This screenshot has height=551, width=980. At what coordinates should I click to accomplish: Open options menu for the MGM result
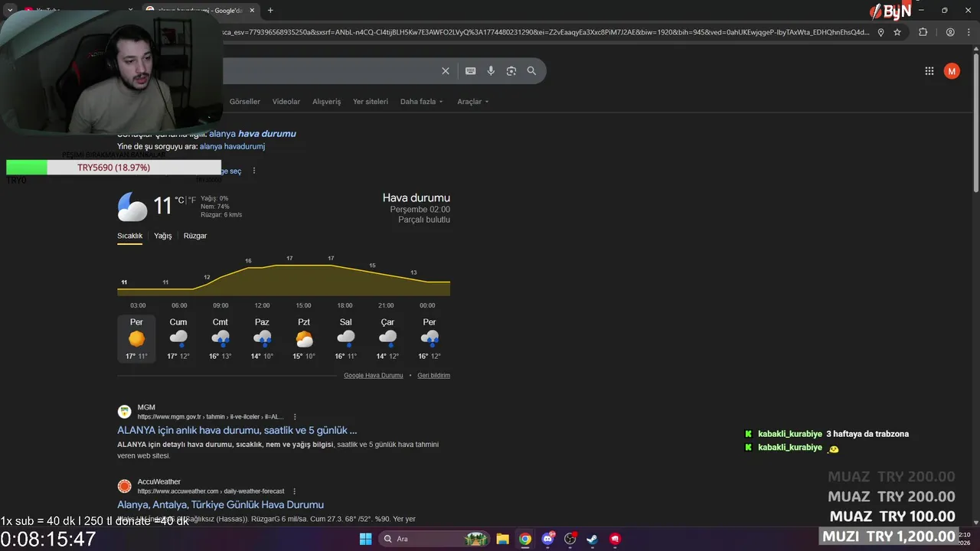pyautogui.click(x=295, y=417)
